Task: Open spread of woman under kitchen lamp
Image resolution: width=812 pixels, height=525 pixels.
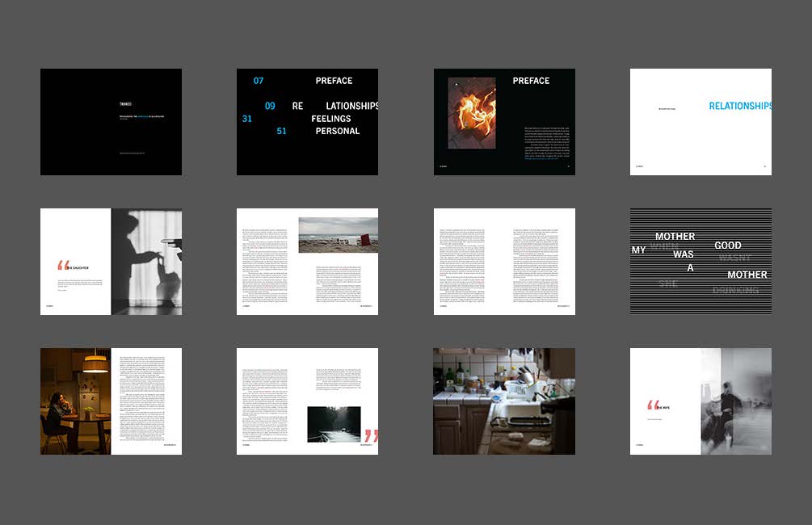Action: [x=111, y=401]
